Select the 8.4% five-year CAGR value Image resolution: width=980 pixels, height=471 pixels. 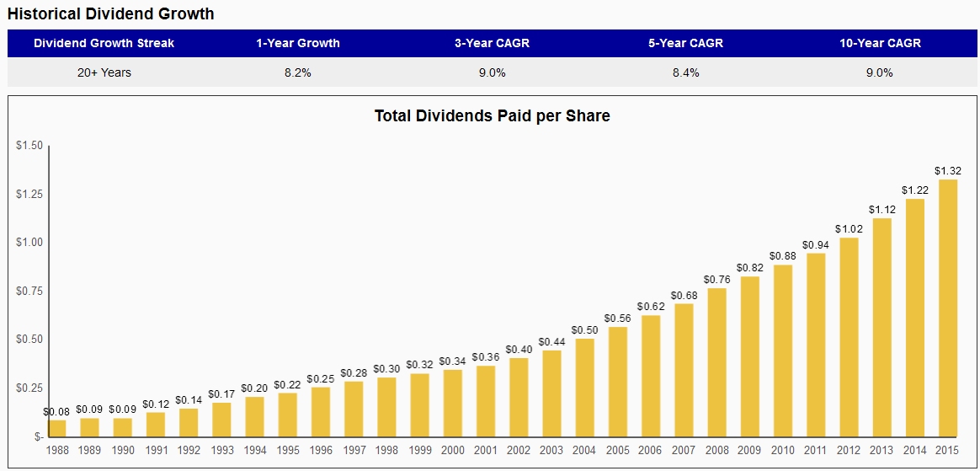(685, 72)
